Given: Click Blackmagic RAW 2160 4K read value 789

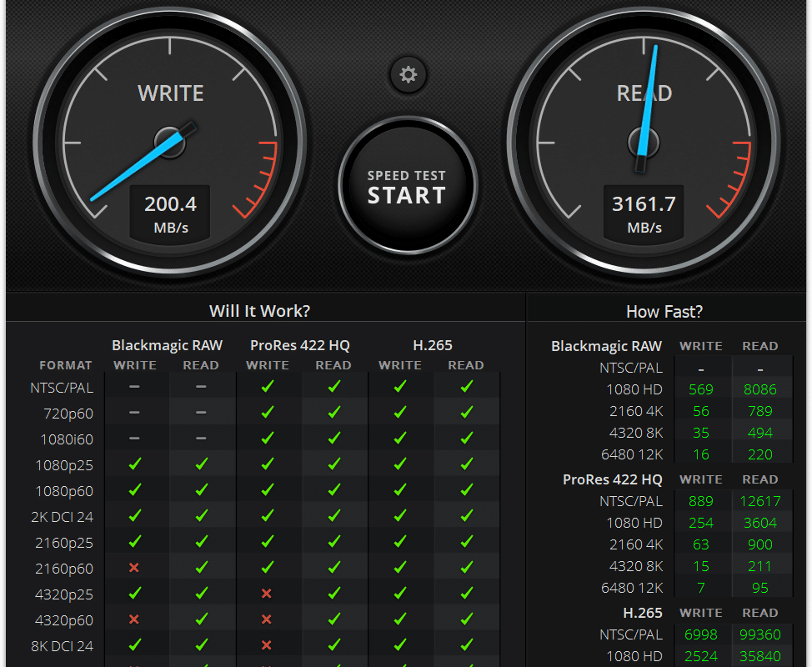Looking at the screenshot, I should coord(760,411).
